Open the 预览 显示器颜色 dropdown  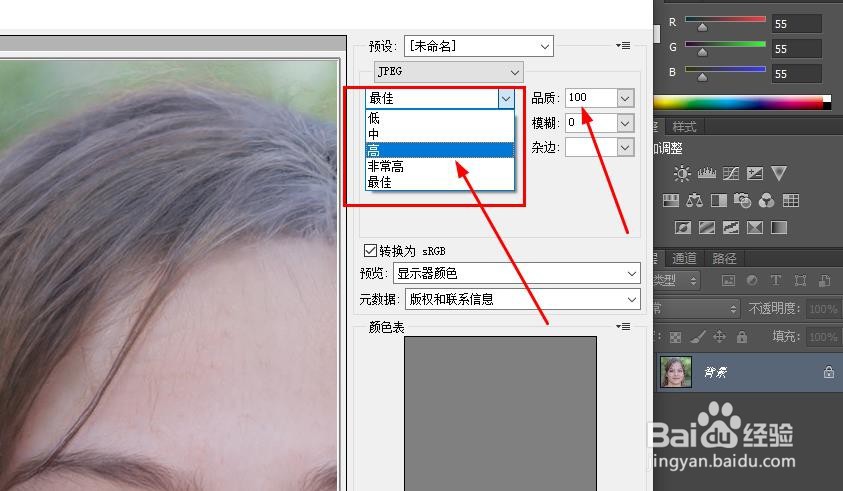click(517, 273)
